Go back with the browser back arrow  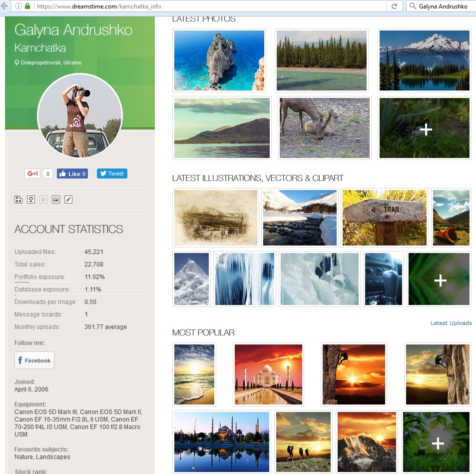tap(4, 6)
